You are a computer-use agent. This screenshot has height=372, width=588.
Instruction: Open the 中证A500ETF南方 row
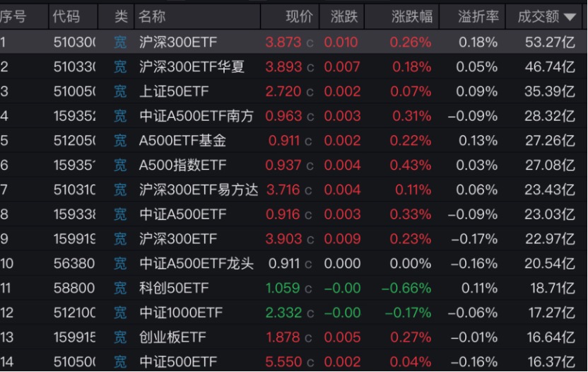[293, 116]
